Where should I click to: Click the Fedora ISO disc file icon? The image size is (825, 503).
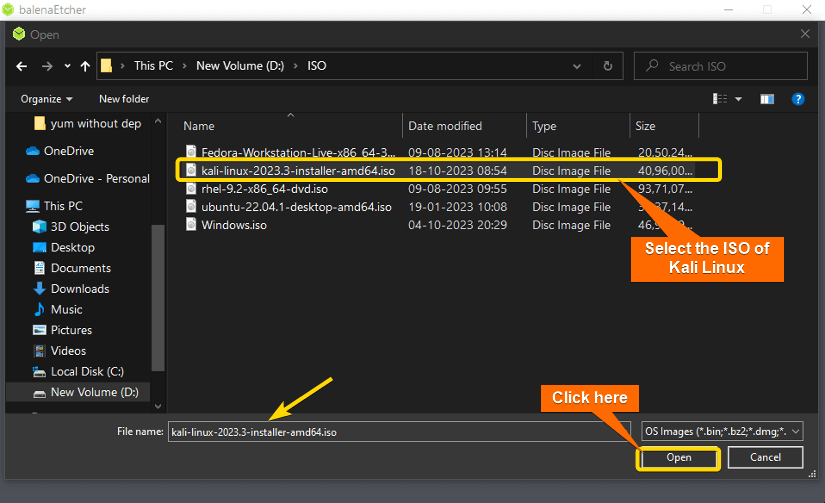(192, 152)
